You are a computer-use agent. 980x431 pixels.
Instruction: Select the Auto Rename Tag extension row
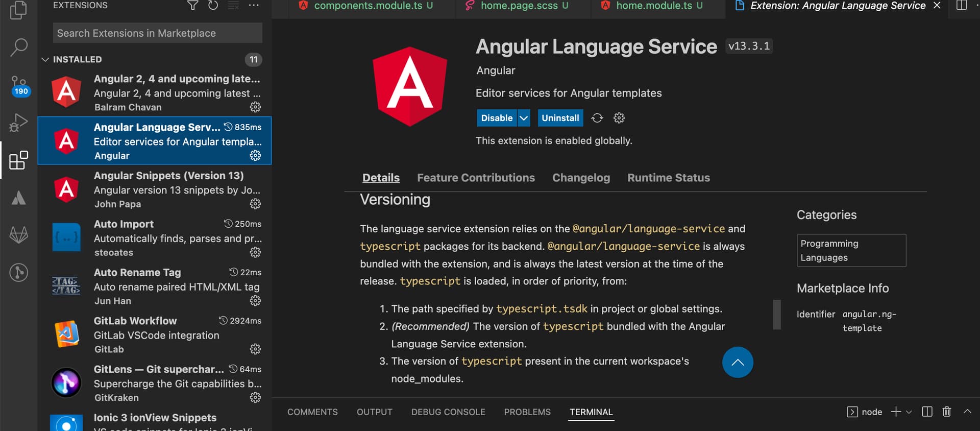pyautogui.click(x=155, y=286)
